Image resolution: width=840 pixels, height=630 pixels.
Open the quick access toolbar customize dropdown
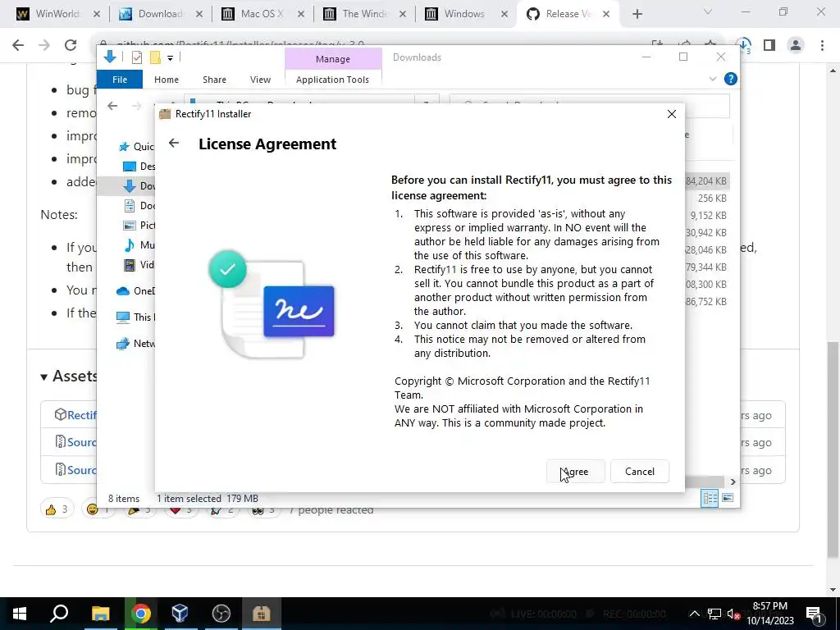pyautogui.click(x=170, y=58)
